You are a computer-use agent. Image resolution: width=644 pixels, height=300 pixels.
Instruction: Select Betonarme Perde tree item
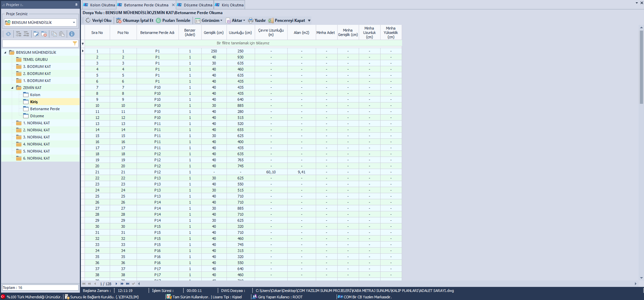click(x=45, y=109)
